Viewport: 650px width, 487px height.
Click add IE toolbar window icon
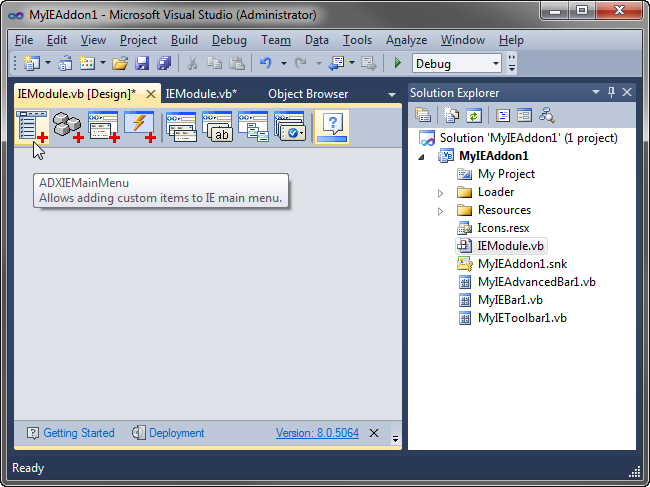104,126
